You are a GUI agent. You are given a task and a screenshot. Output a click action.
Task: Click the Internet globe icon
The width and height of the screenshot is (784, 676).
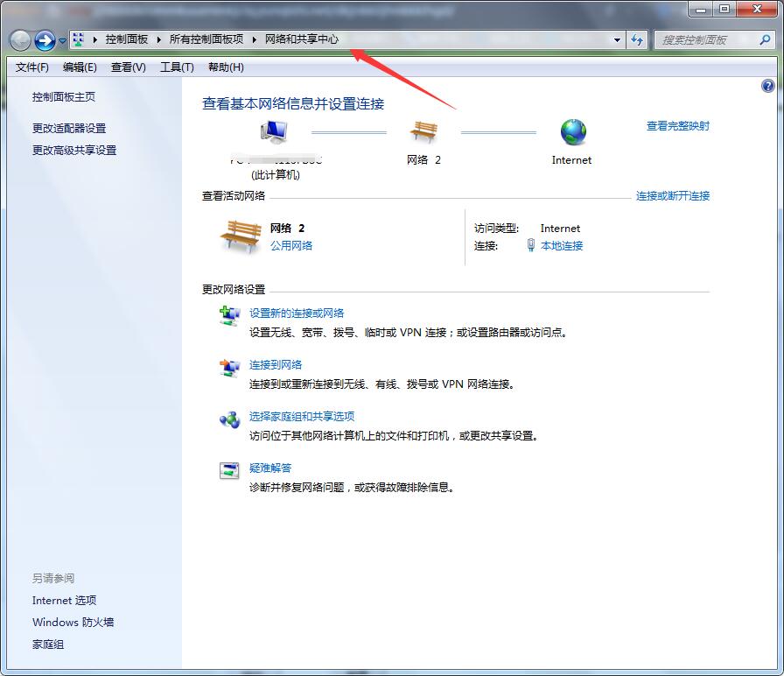pos(572,131)
